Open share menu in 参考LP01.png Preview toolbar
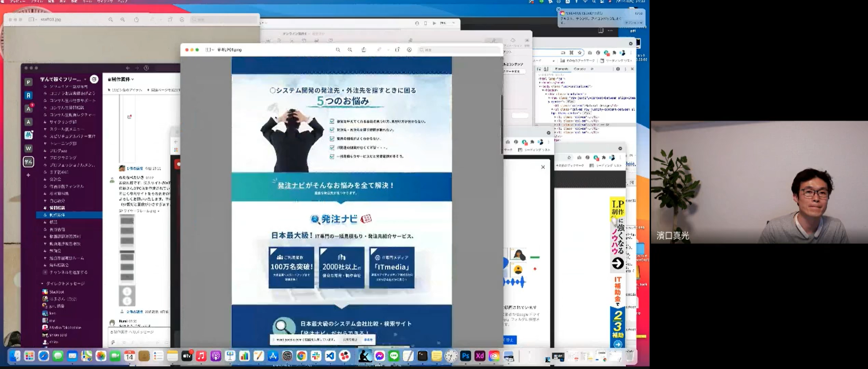The image size is (868, 369). pos(364,50)
